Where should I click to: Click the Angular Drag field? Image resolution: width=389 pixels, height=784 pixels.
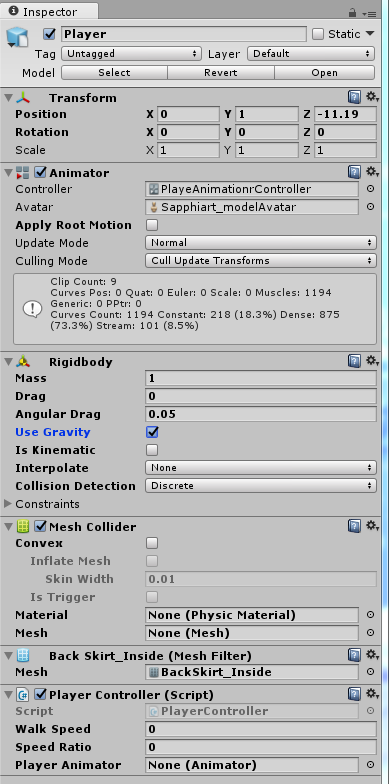(260, 414)
